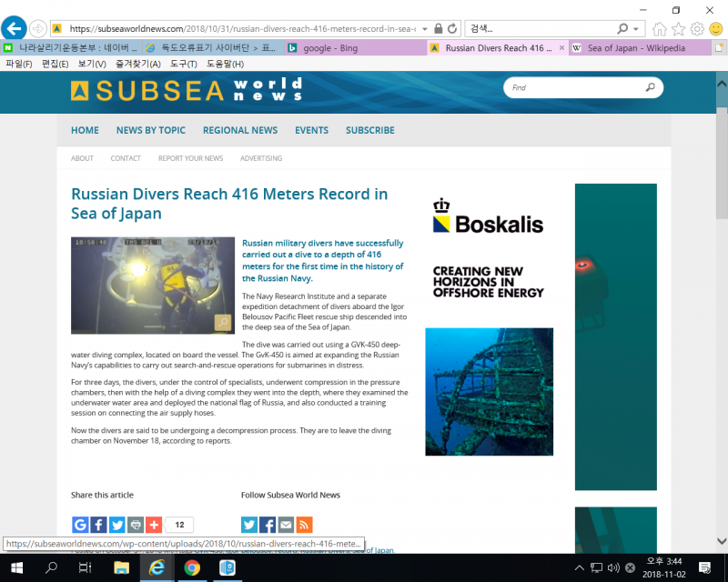The width and height of the screenshot is (728, 582).
Task: Click inside the site Find search field
Action: (x=573, y=88)
